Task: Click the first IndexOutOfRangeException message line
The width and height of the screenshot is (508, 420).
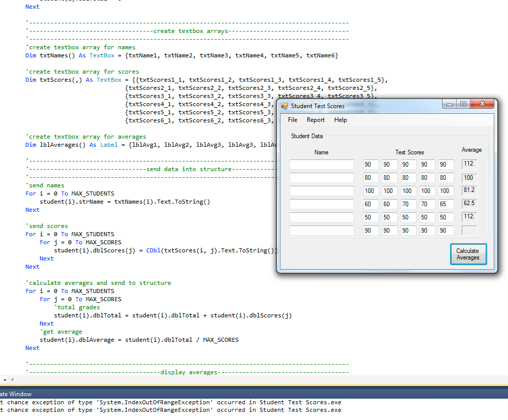Action: pos(171,402)
